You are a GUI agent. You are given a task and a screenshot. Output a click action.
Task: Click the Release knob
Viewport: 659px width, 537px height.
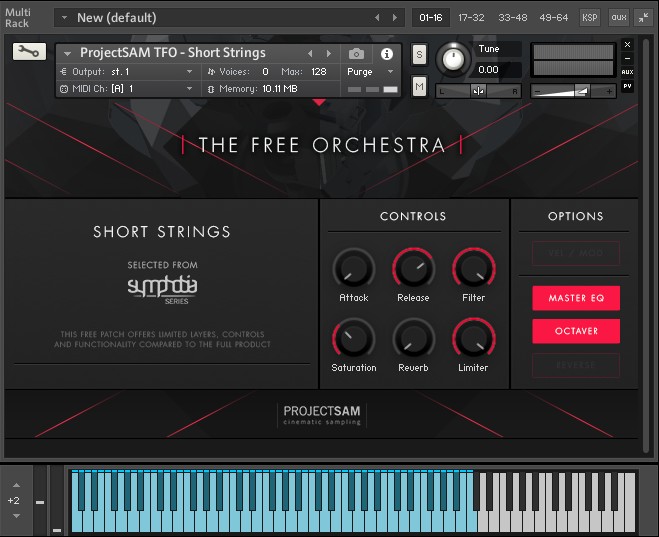[x=413, y=268]
